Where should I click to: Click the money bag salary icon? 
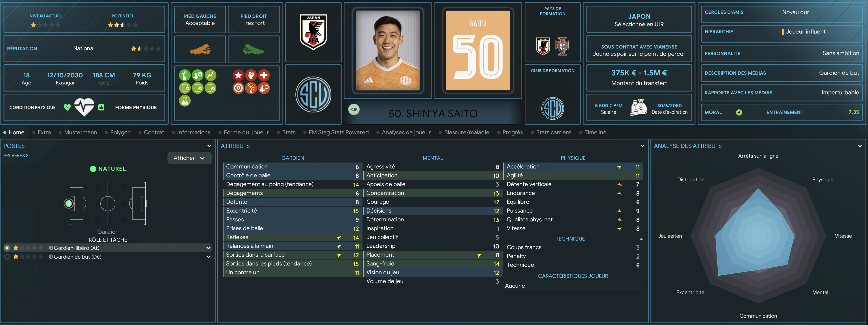[639, 108]
